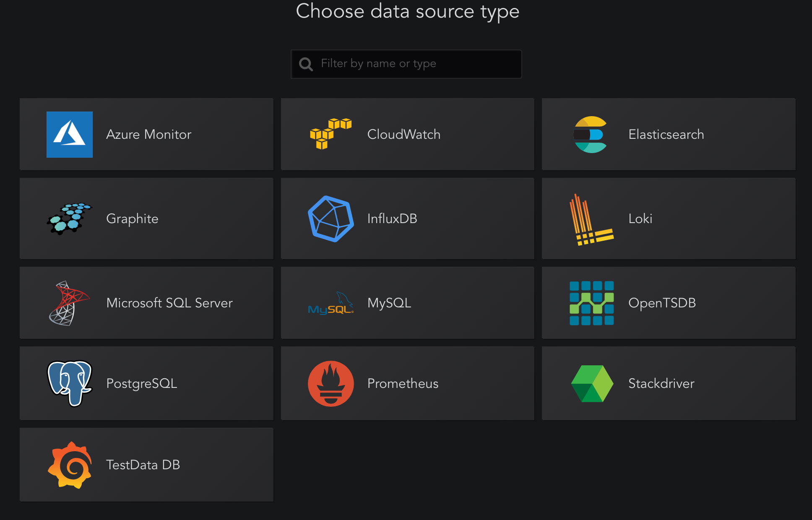Select the TestData DB text label
Image resolution: width=812 pixels, height=520 pixels.
[143, 465]
